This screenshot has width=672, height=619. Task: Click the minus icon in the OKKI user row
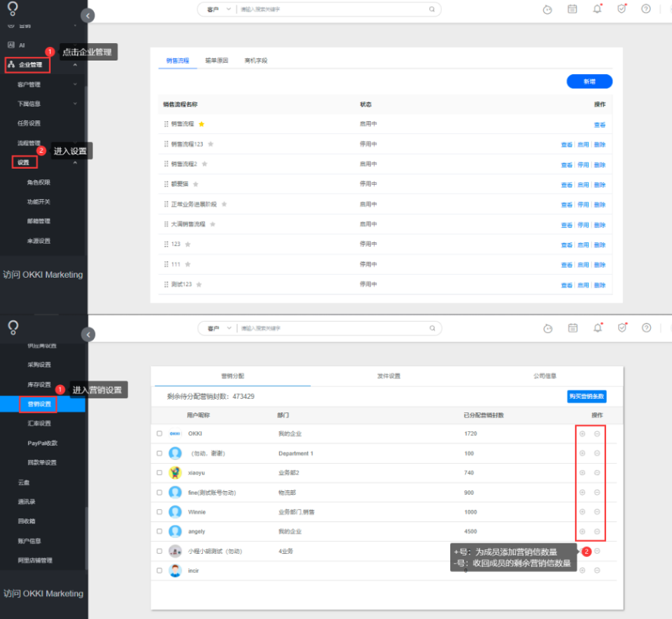pos(597,434)
